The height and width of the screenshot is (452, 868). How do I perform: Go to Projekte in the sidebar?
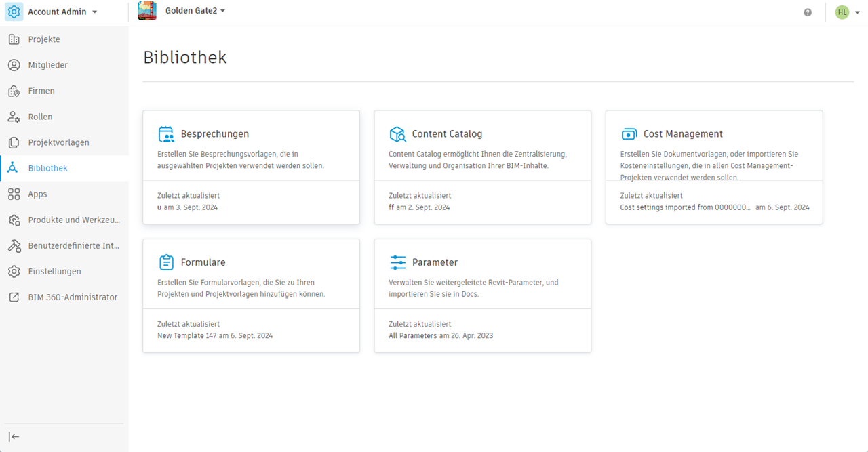click(44, 39)
